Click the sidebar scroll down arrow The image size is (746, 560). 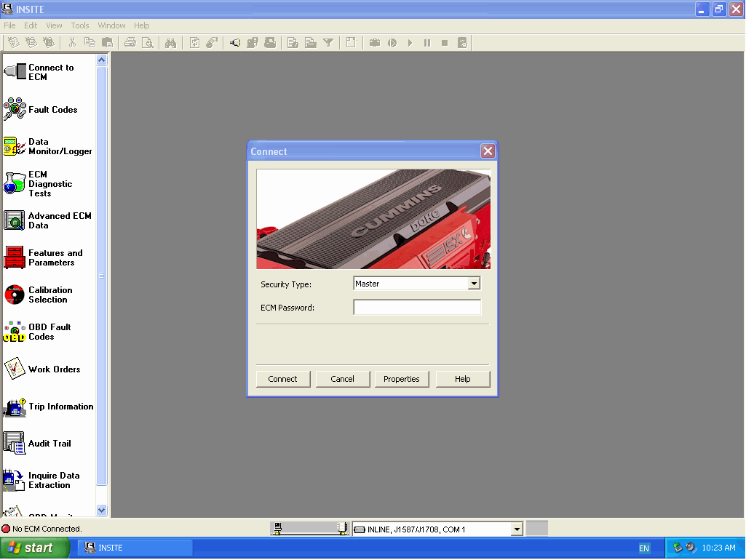101,511
